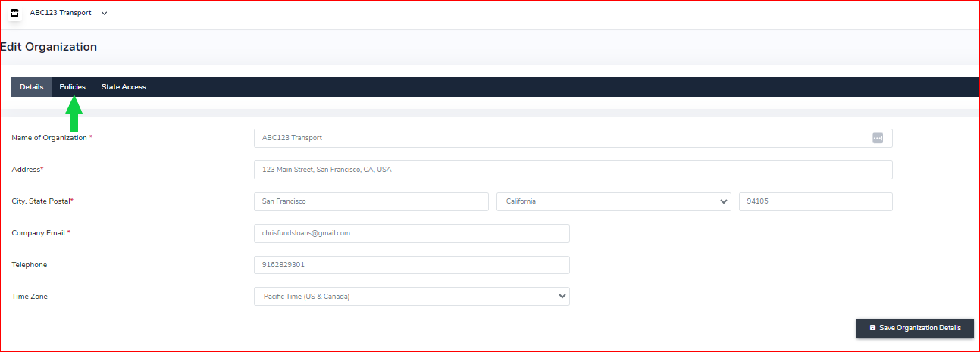Open the Policies tab
Image resolution: width=980 pixels, height=352 pixels.
point(73,87)
